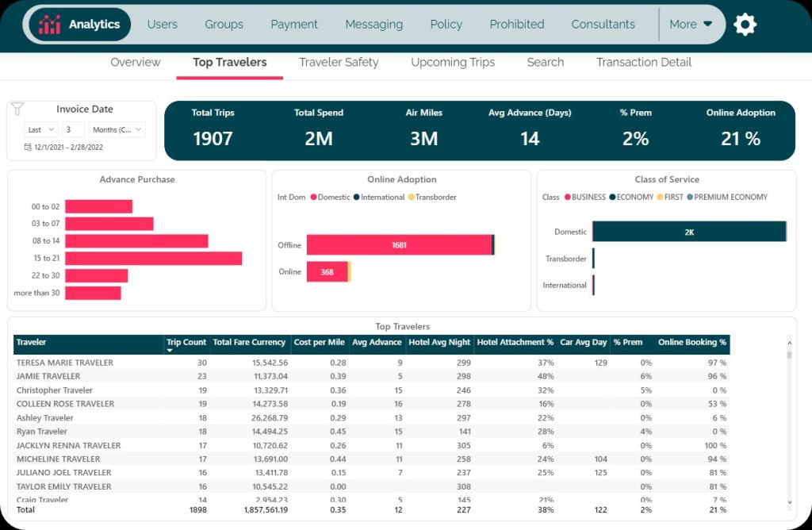Open the 'Last' relative date dropdown
The height and width of the screenshot is (530, 812).
41,129
